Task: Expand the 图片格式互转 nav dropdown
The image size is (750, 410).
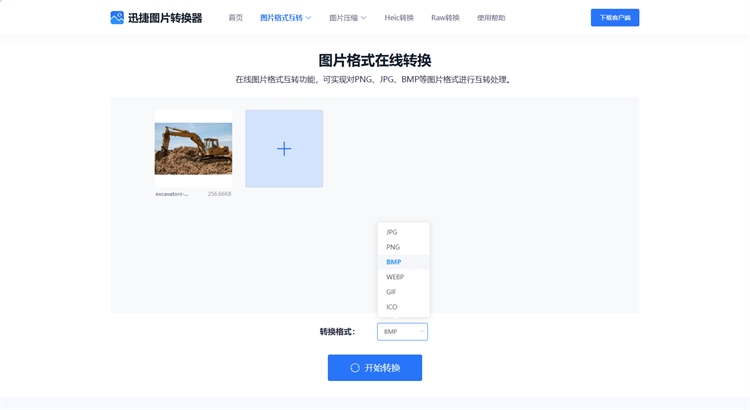Action: pos(285,18)
